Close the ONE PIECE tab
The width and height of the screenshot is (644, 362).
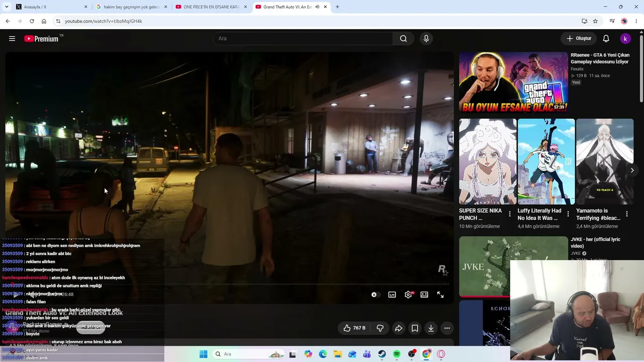(246, 7)
